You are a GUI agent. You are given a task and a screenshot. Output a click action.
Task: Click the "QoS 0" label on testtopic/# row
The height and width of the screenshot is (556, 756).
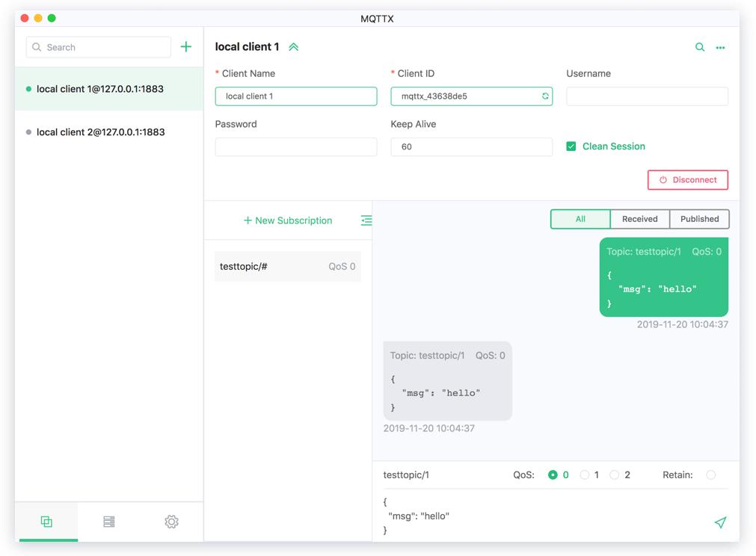coord(342,267)
